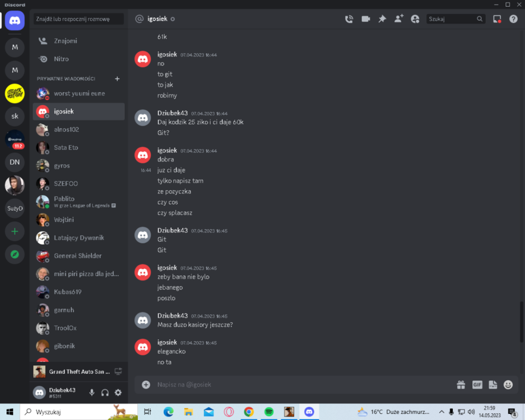
Task: Deafen audio with the headphones button
Action: [105, 393]
